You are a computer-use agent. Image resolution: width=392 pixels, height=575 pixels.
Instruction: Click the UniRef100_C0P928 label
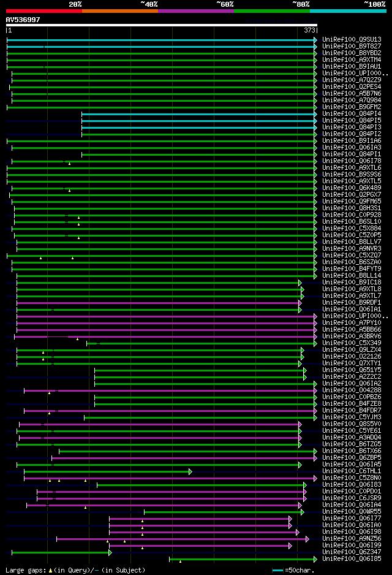click(352, 215)
